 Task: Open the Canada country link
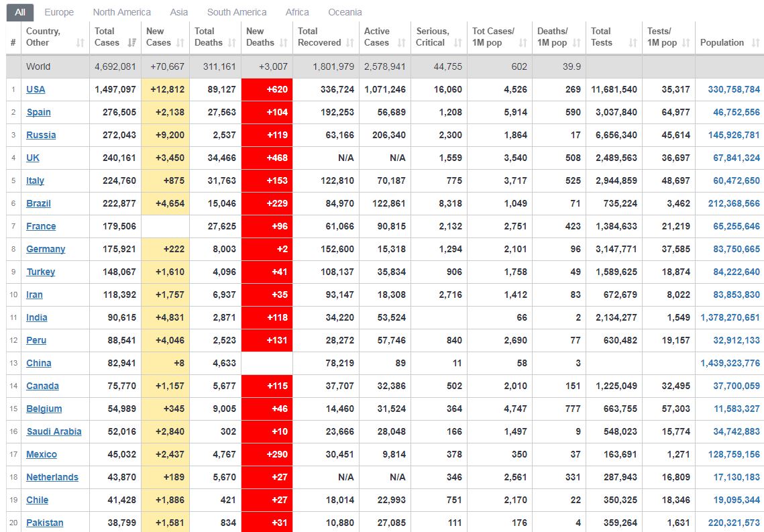coord(42,386)
